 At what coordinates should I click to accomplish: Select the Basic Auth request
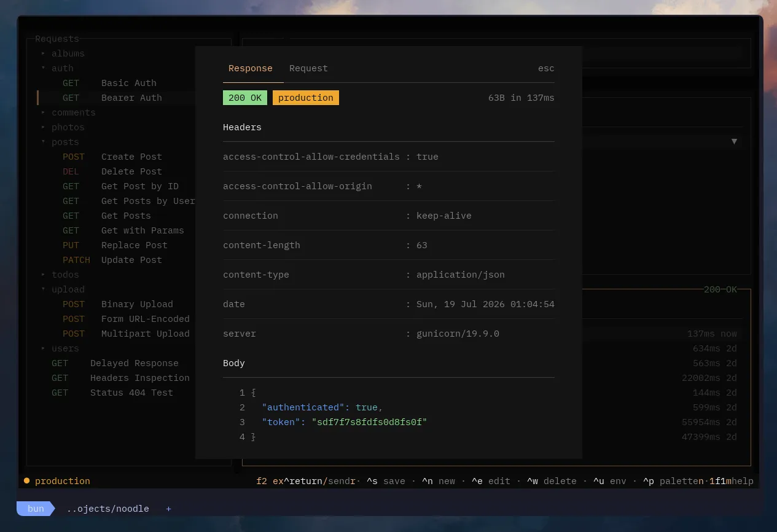tap(109, 83)
